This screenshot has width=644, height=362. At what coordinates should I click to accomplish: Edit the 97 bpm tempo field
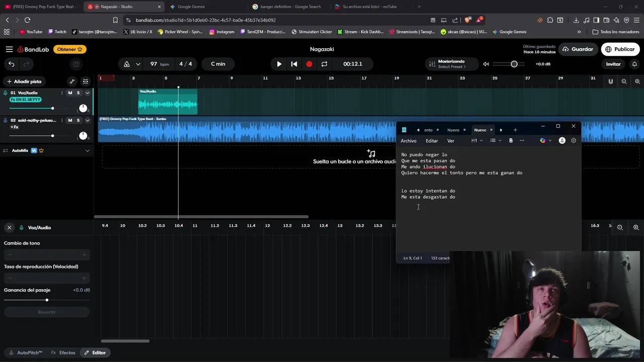pos(159,64)
